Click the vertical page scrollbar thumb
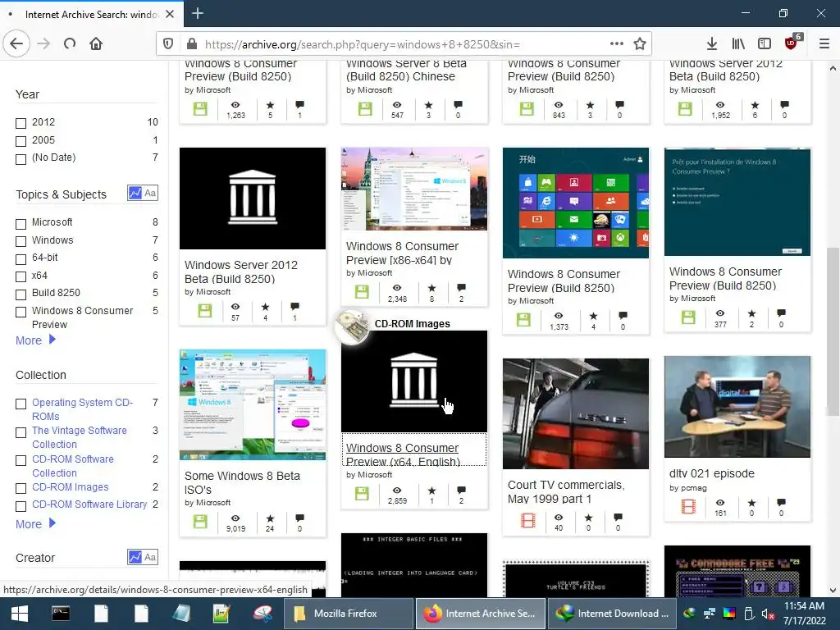The width and height of the screenshot is (840, 630). [x=832, y=332]
